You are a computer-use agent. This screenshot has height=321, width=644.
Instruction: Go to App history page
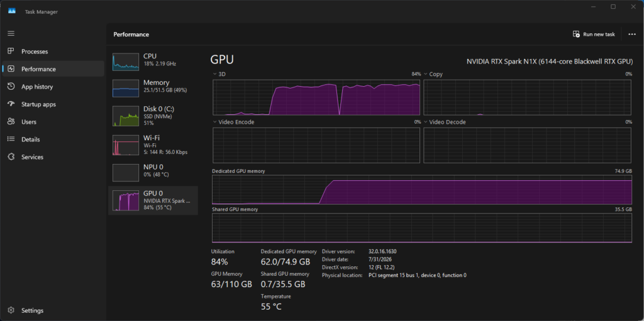point(37,87)
